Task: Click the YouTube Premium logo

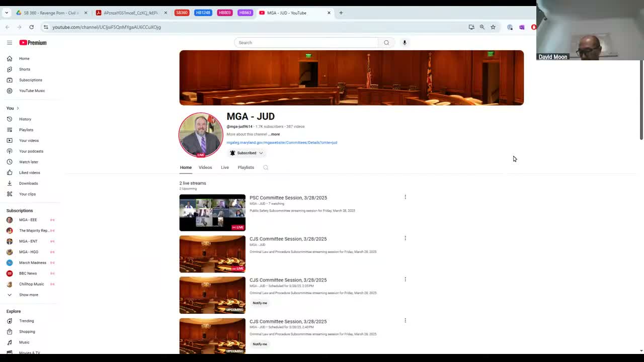Action: click(x=33, y=43)
